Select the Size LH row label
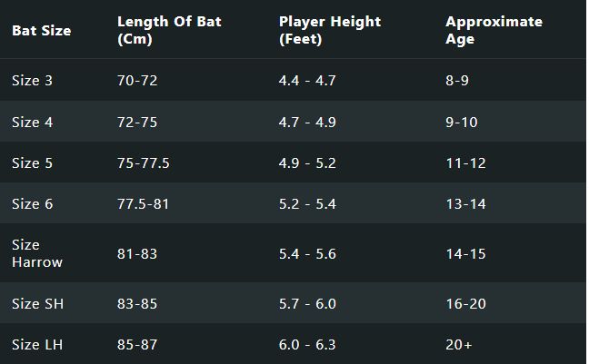 tap(35, 344)
